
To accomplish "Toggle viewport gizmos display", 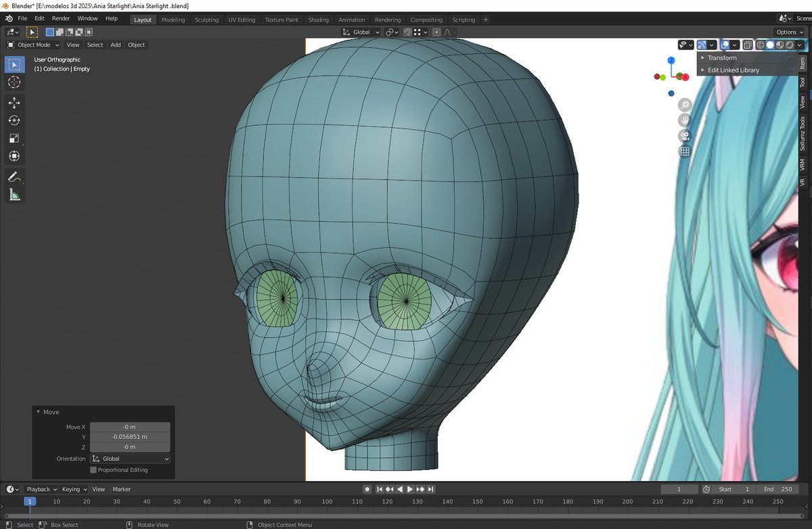I will [x=702, y=45].
